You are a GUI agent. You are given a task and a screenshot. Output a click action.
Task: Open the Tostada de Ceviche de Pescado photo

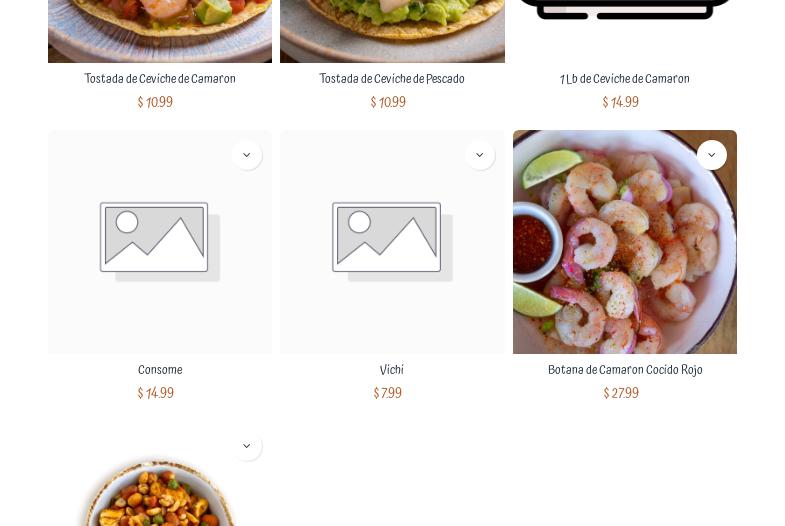[x=392, y=31]
